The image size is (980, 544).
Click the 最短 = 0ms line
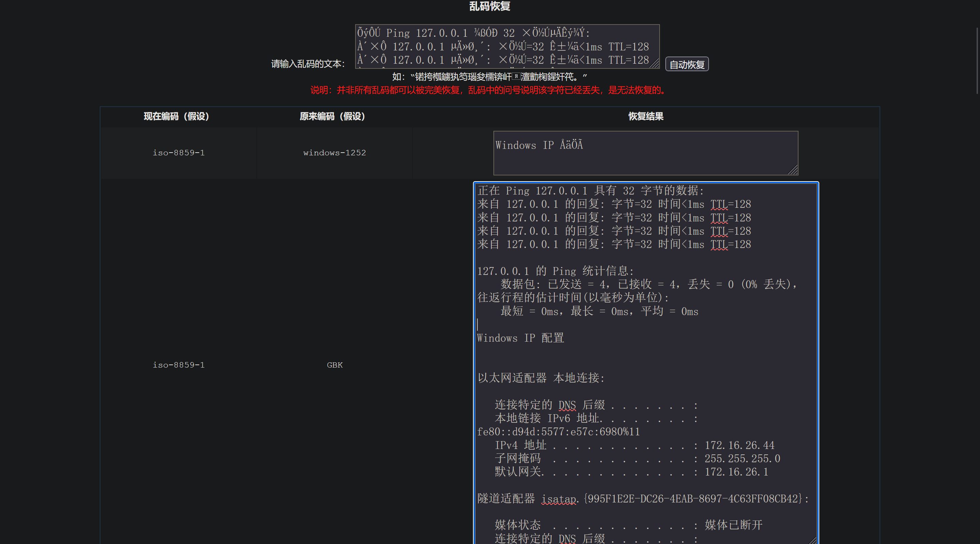[x=599, y=311]
